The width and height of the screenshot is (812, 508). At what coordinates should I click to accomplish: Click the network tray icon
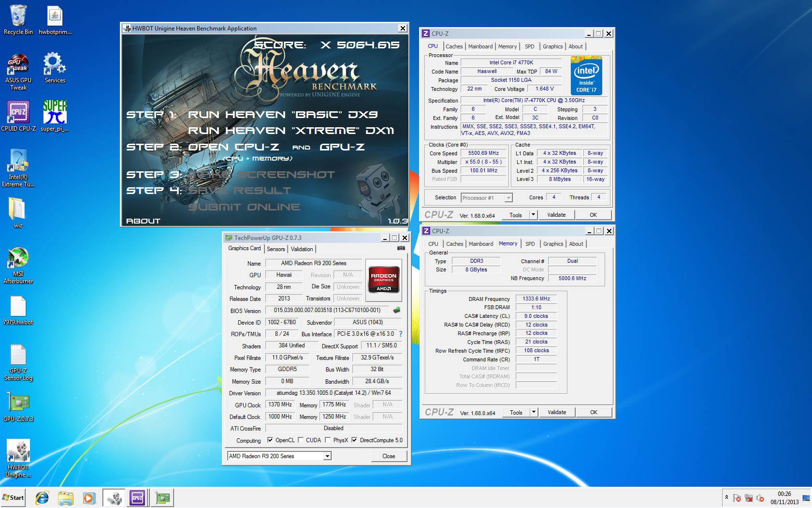pyautogui.click(x=749, y=498)
